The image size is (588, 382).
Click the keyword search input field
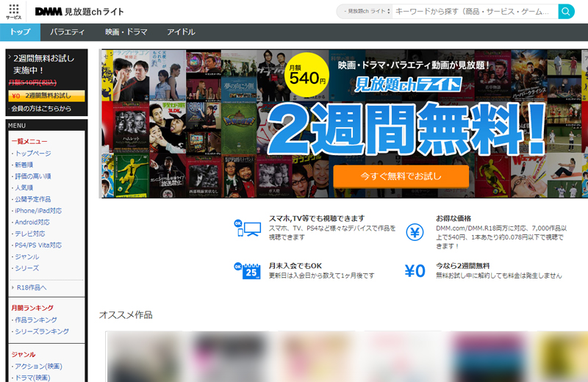475,11
